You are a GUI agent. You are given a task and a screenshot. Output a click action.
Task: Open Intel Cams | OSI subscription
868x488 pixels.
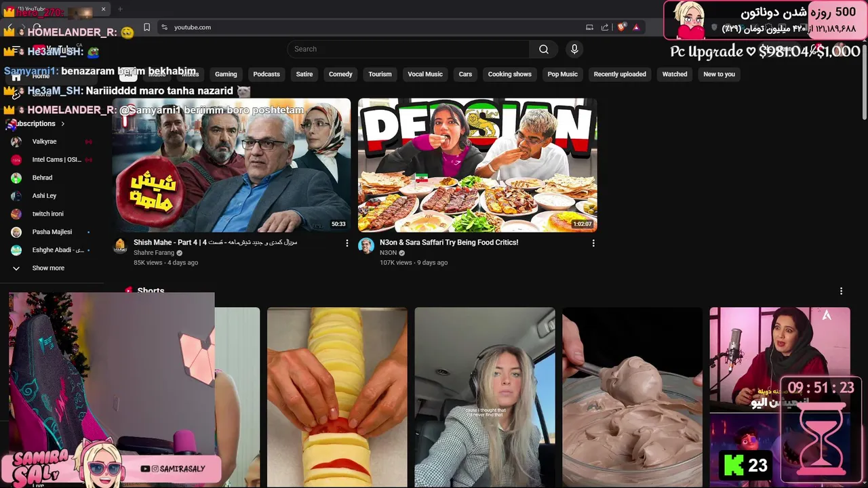tap(52, 159)
